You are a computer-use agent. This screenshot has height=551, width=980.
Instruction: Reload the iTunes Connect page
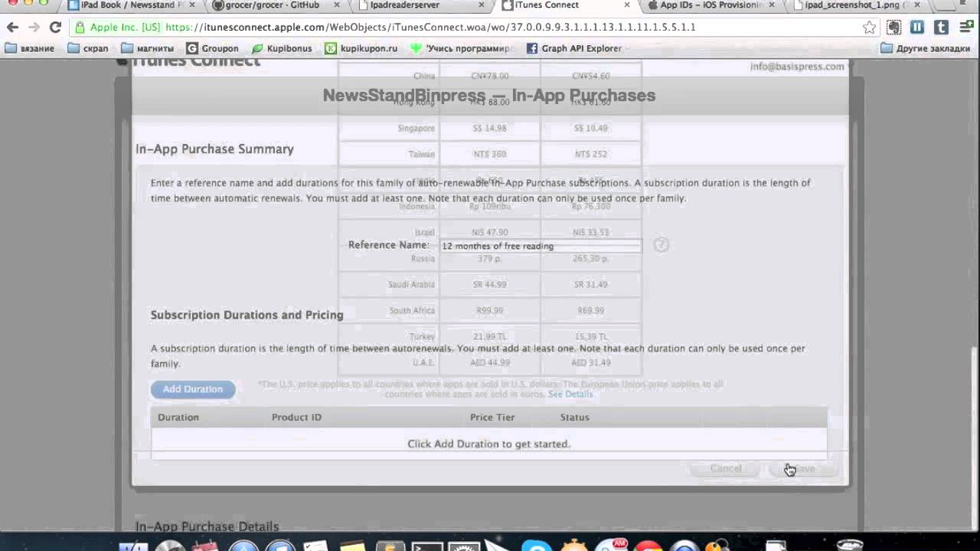point(55,27)
